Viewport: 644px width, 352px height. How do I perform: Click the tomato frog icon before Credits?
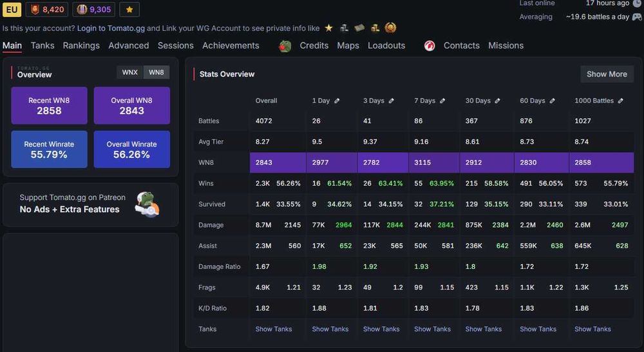point(285,46)
